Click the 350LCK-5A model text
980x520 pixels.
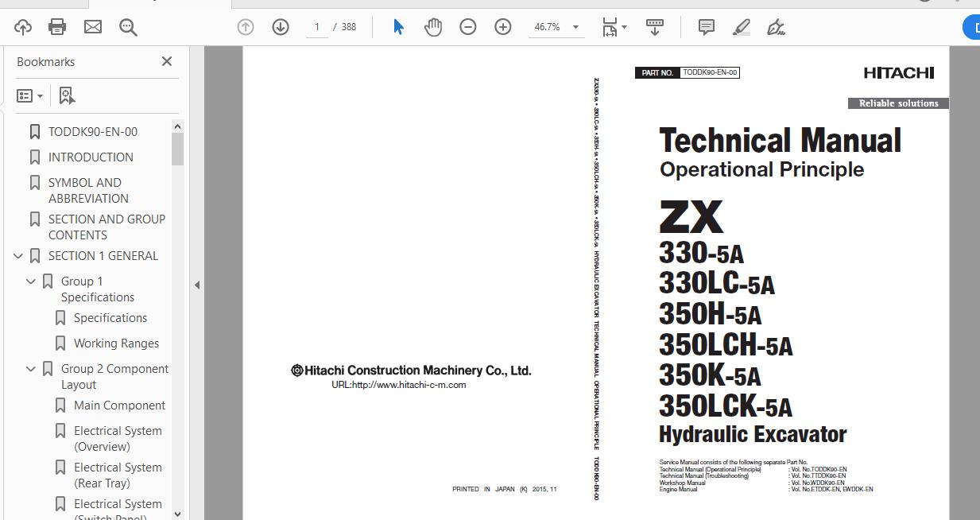(x=726, y=406)
